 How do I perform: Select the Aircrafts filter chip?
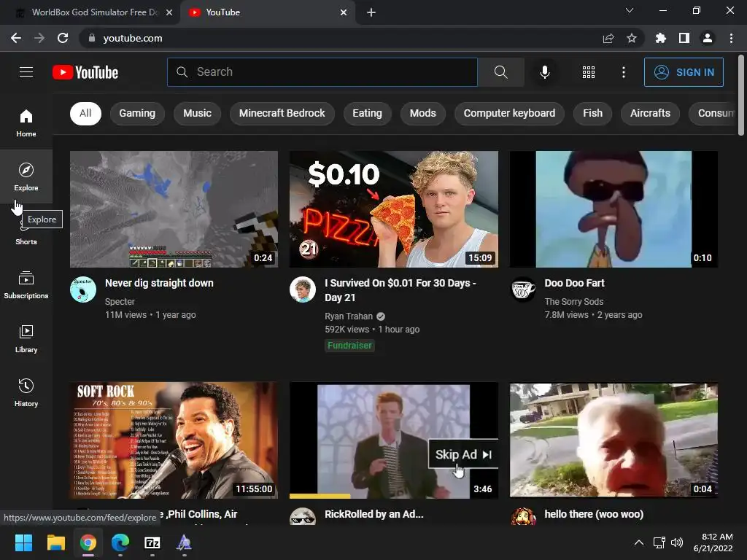coord(650,113)
